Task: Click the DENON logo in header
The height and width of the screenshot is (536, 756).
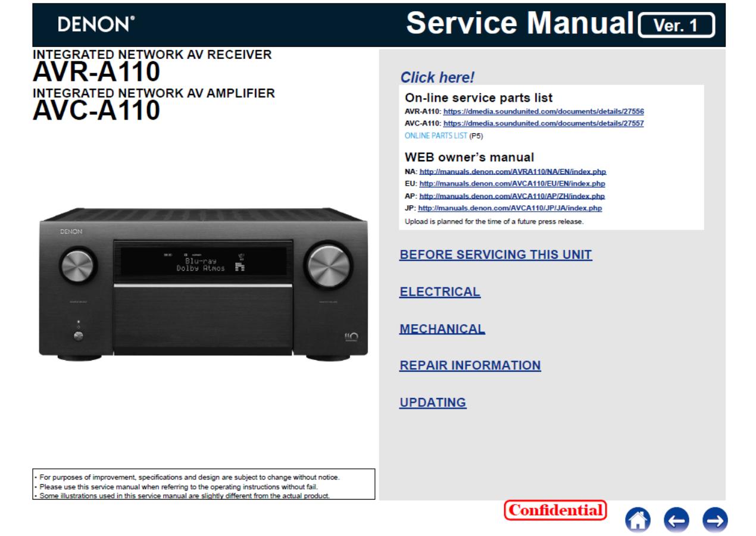Action: (96, 25)
